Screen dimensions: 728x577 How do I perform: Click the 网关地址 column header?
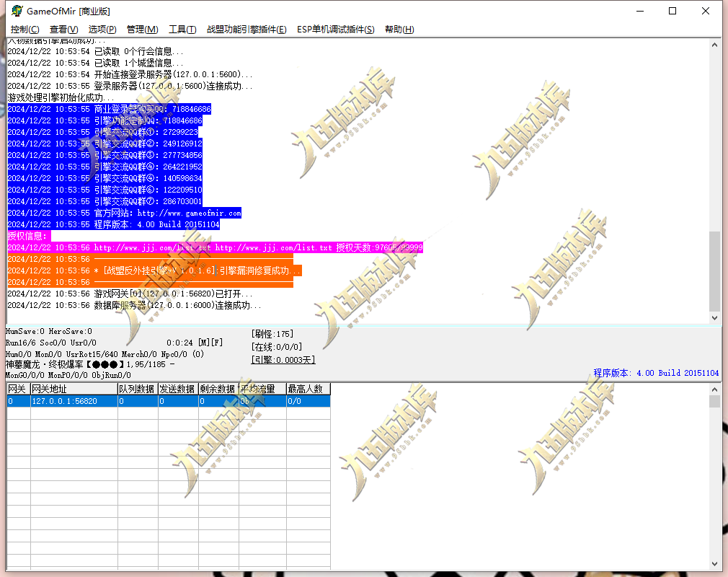tap(74, 389)
